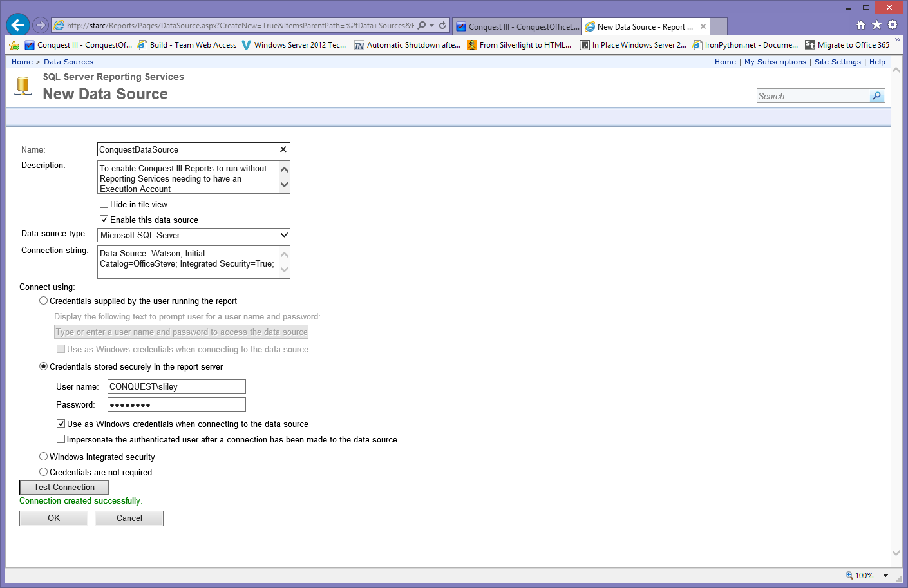
Task: Switch to New Data Source - Report tab
Action: coord(646,26)
